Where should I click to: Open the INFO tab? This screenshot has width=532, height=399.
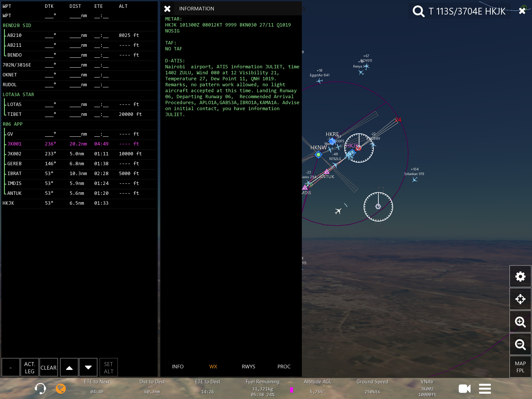[178, 367]
